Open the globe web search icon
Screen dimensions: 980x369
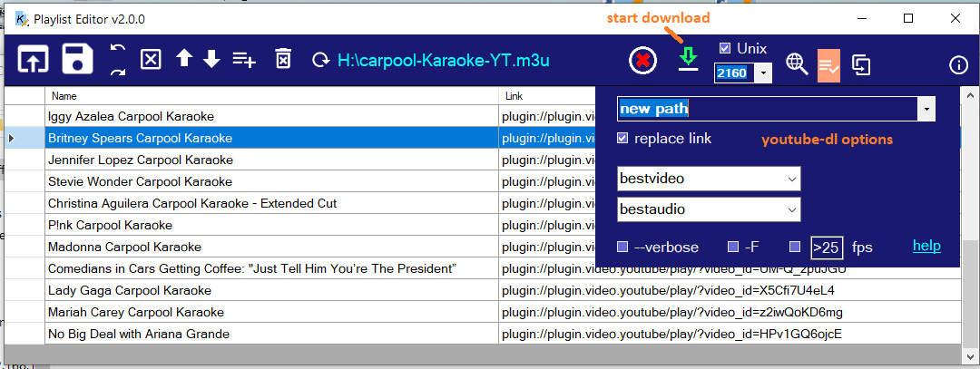pyautogui.click(x=797, y=64)
